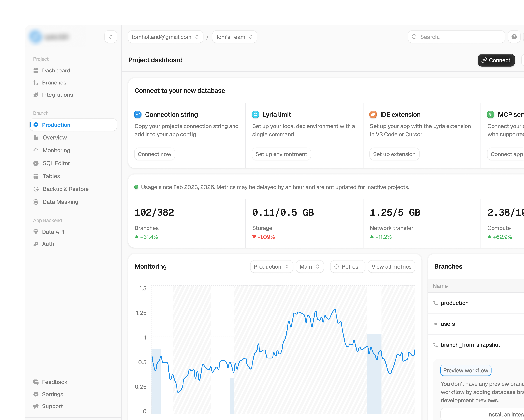The width and height of the screenshot is (524, 420).
Task: Click the Lyria limit code icon
Action: [255, 114]
